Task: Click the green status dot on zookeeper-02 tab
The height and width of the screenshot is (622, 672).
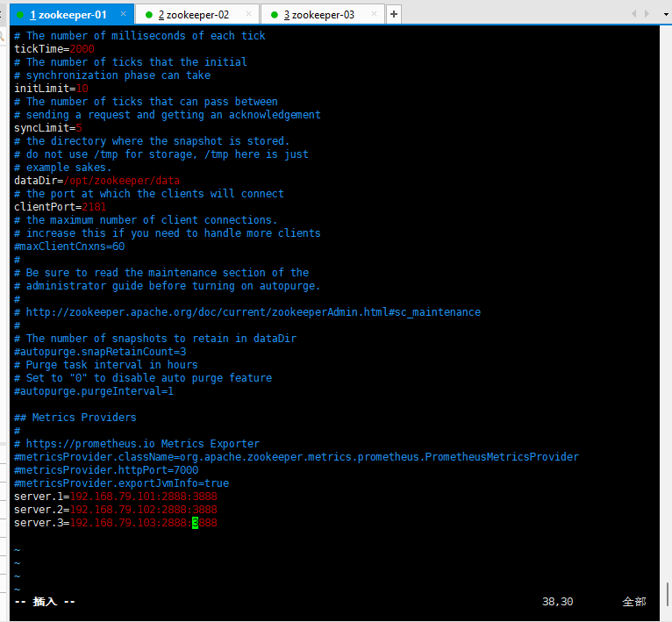Action: (x=149, y=15)
